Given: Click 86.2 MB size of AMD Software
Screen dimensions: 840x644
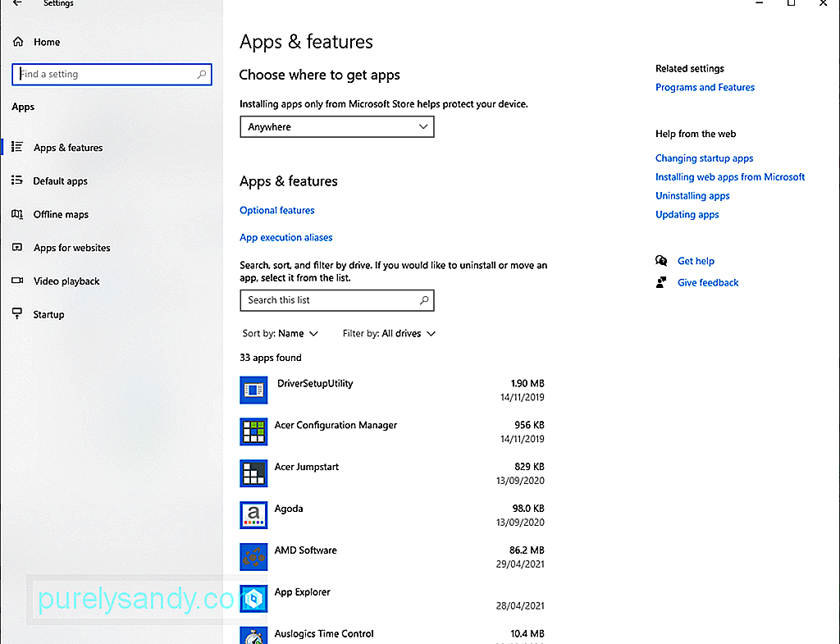Looking at the screenshot, I should point(527,550).
